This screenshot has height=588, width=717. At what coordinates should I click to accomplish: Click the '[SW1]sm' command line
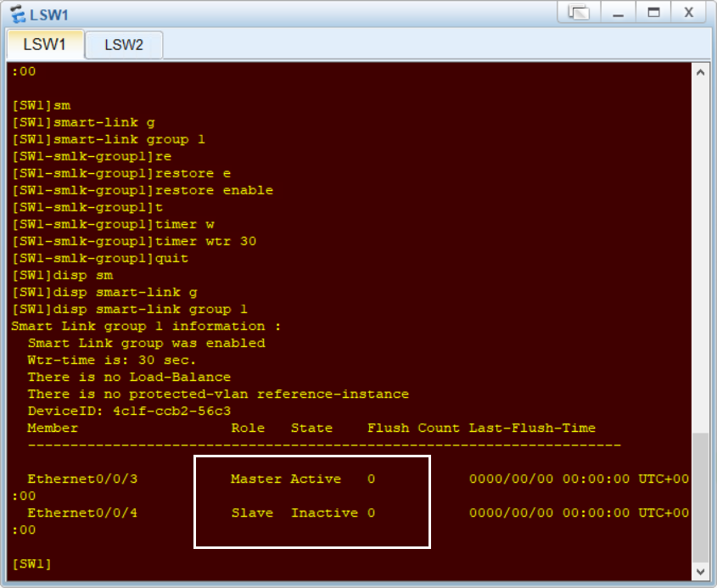[42, 105]
